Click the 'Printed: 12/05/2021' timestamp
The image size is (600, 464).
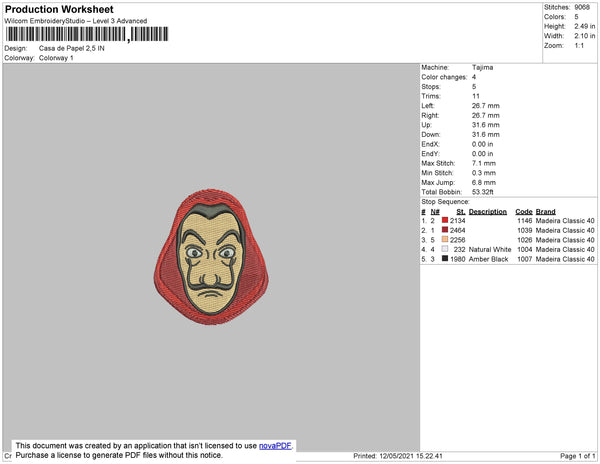398,456
